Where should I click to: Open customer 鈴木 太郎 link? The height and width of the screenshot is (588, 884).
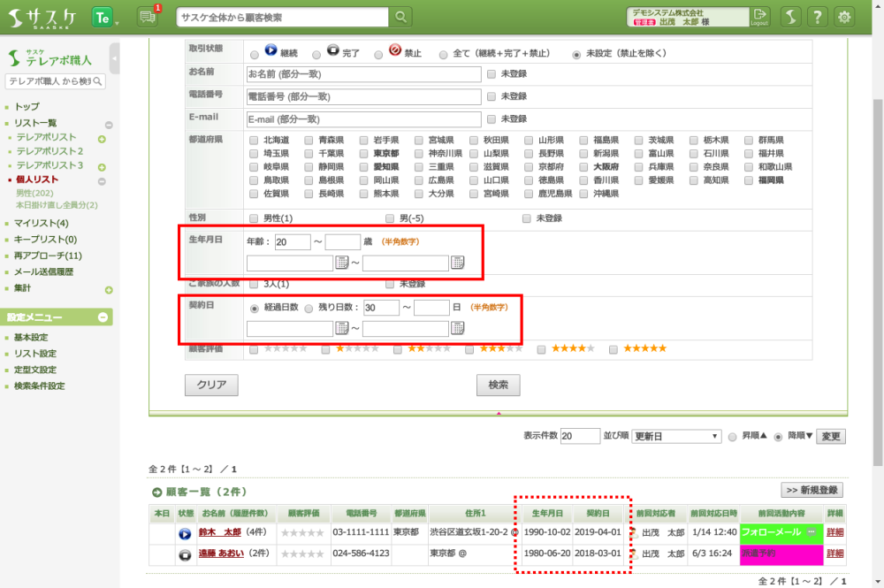pos(220,532)
